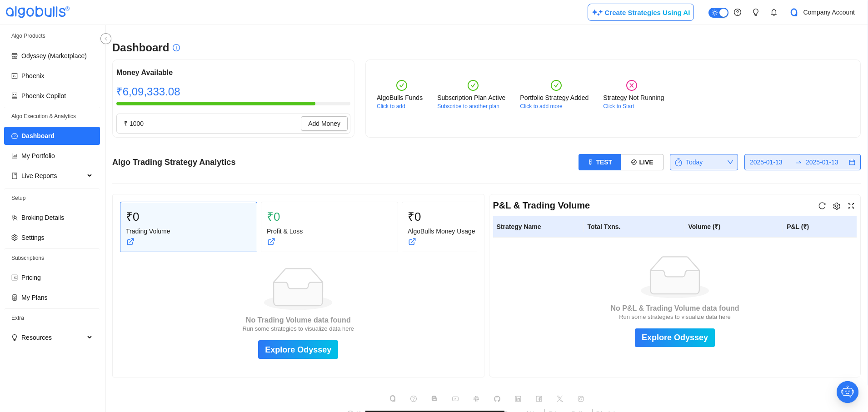This screenshot has width=868, height=412.
Task: Click the money available progress bar
Action: [233, 104]
